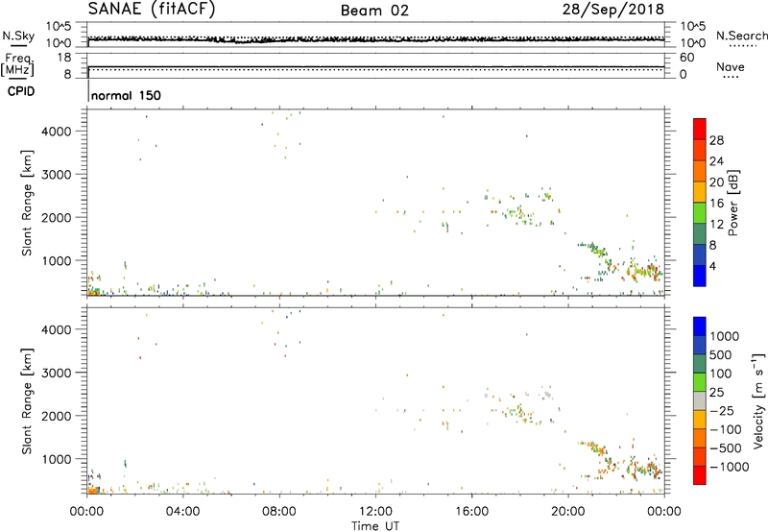Click the solid frequency line in Freq panel
The width and height of the screenshot is (768, 532).
[375, 66]
